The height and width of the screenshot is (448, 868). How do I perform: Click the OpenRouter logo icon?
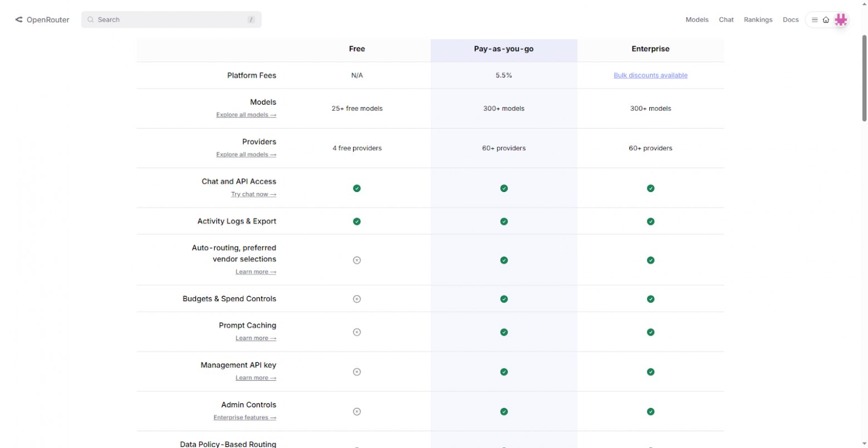pos(19,19)
